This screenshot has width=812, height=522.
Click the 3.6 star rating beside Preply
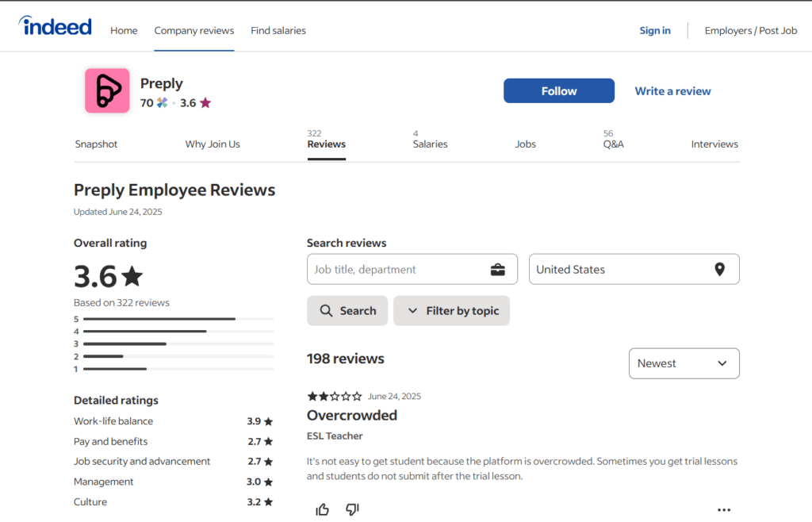(x=195, y=103)
